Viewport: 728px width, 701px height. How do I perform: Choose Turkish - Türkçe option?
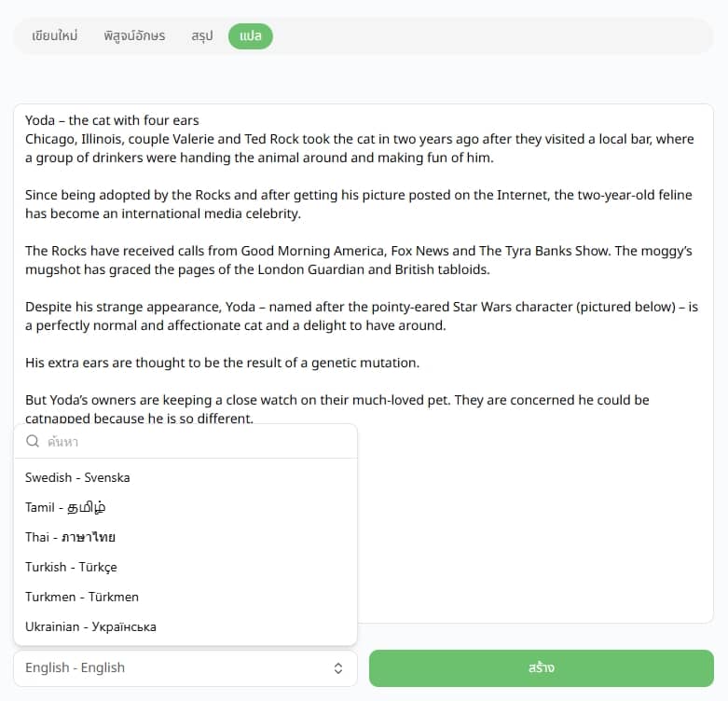click(71, 567)
